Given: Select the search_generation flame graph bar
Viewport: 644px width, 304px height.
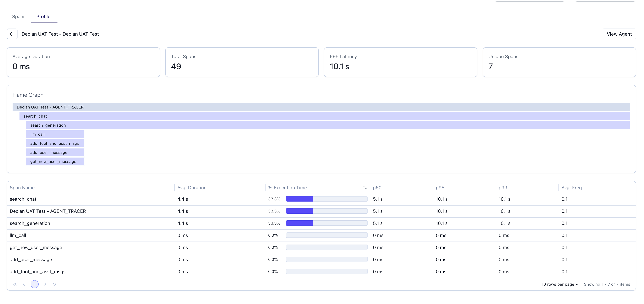Looking at the screenshot, I should click(328, 125).
